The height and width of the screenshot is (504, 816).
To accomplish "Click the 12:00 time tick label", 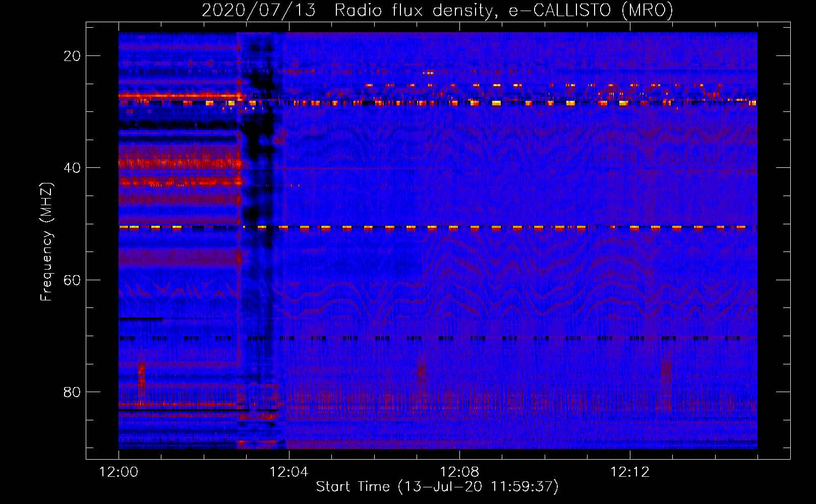I will [x=119, y=472].
